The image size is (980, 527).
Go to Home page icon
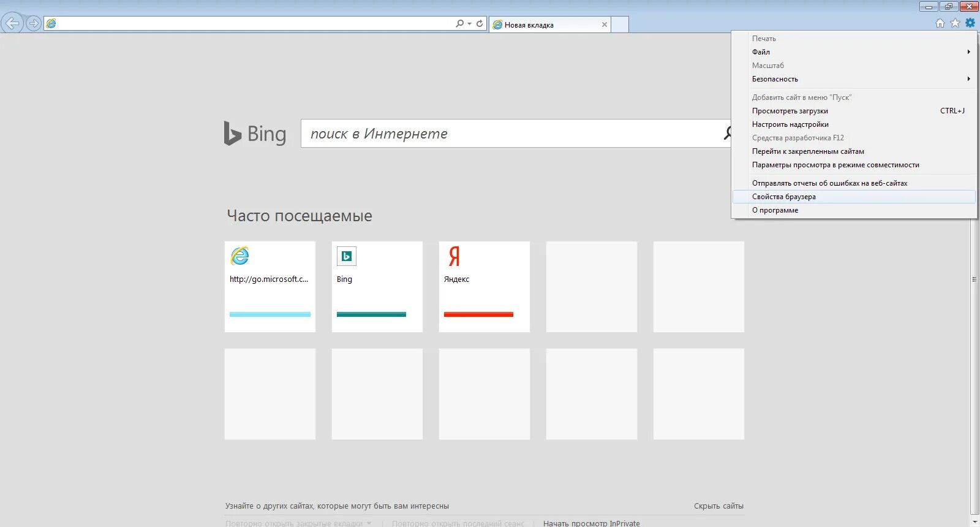click(940, 23)
